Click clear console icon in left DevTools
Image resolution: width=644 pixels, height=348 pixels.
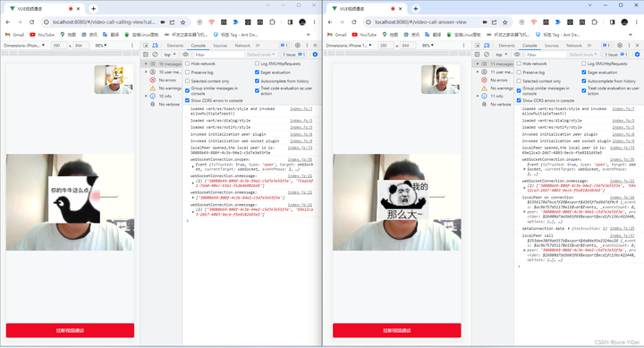click(155, 55)
